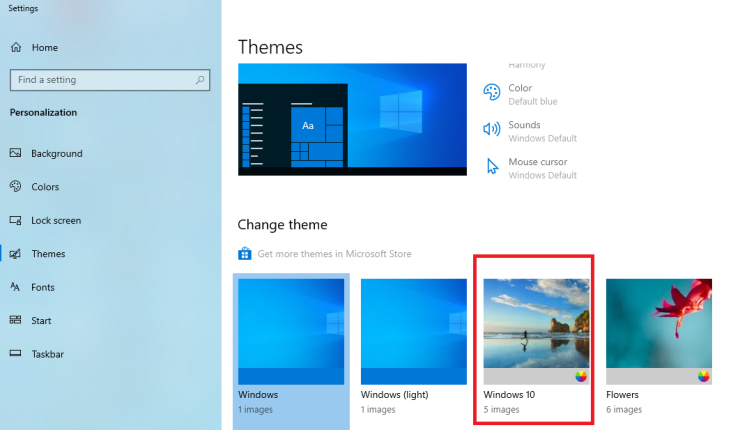Click the Color palette icon in theme settings

pyautogui.click(x=492, y=92)
